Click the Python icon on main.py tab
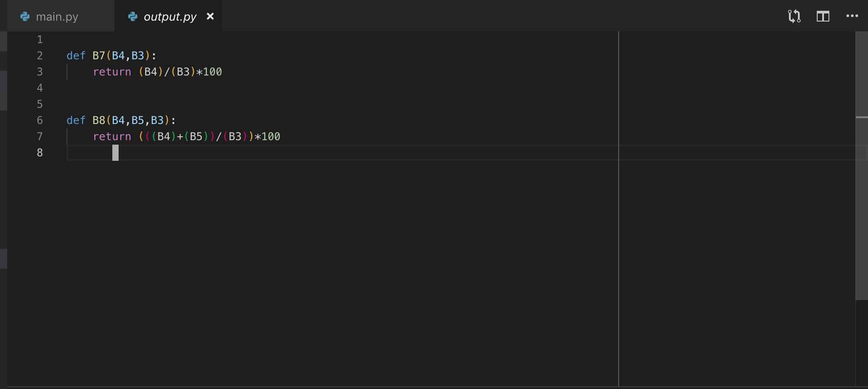This screenshot has width=868, height=389. click(25, 17)
